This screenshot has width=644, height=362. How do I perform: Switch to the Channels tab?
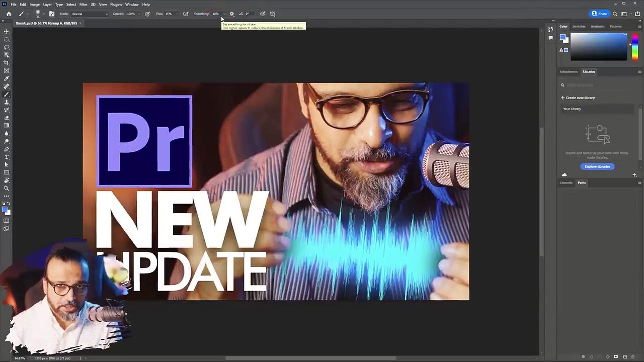pyautogui.click(x=566, y=183)
